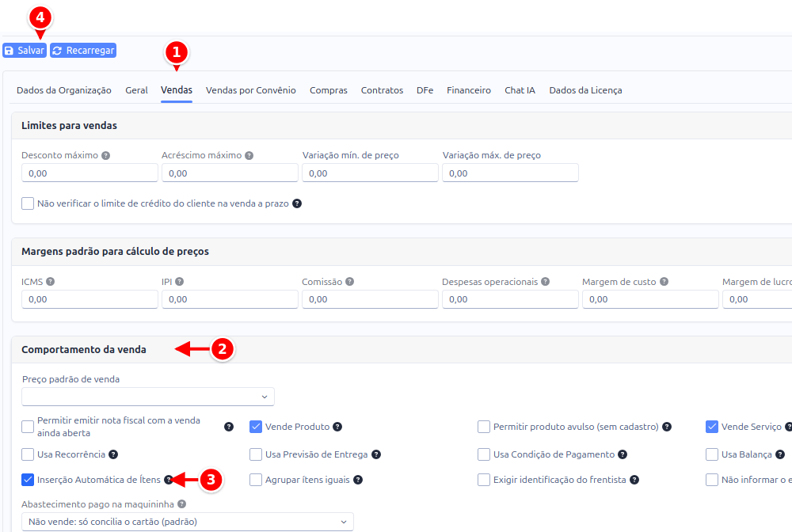The image size is (792, 532).
Task: Check Exigir identificação do frentista
Action: (x=483, y=480)
